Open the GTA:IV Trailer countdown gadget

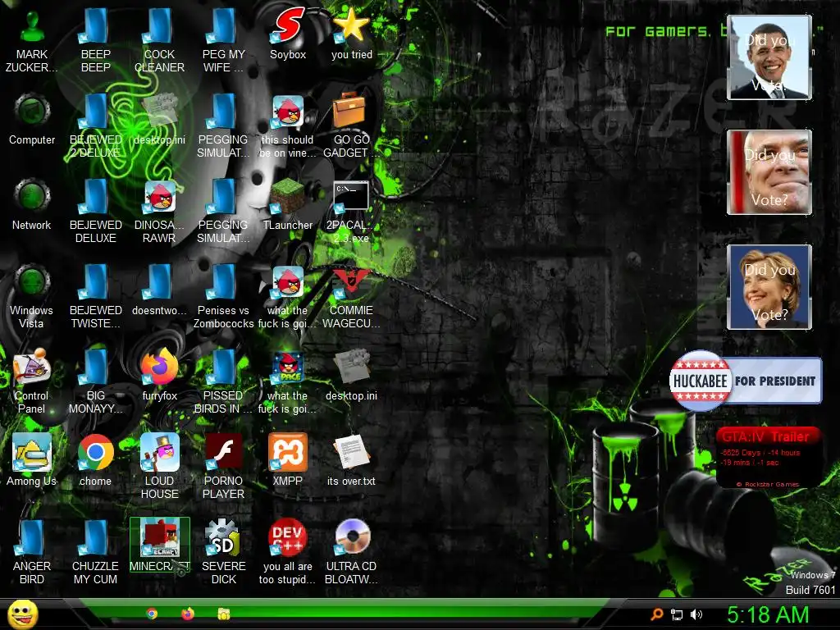point(768,457)
